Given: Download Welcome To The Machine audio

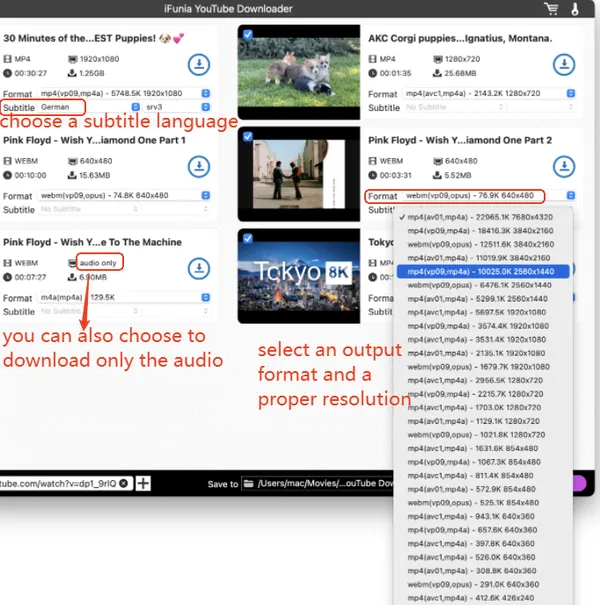Looking at the screenshot, I should tap(199, 268).
